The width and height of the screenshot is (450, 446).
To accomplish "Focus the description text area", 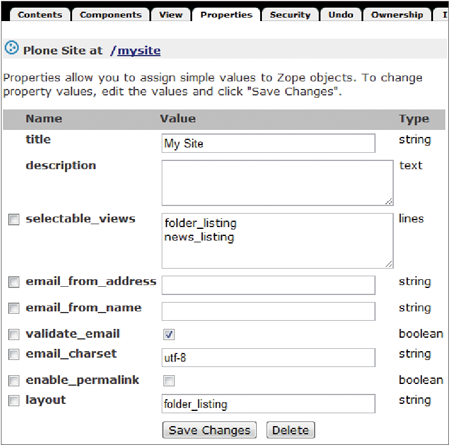I will [x=277, y=183].
